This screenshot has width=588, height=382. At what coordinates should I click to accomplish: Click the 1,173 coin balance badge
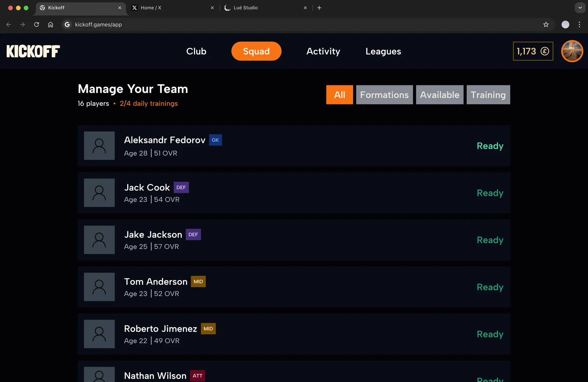click(533, 51)
